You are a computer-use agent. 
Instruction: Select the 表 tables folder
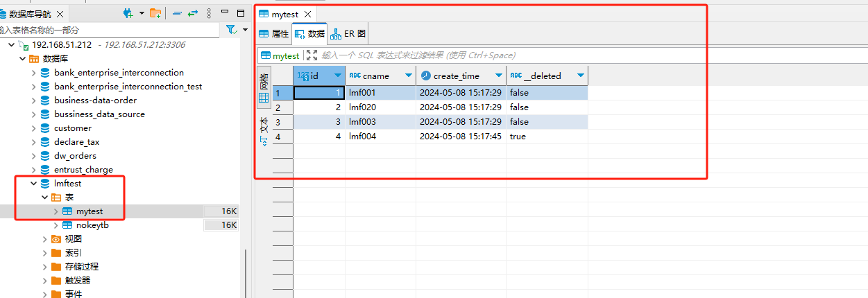point(69,197)
